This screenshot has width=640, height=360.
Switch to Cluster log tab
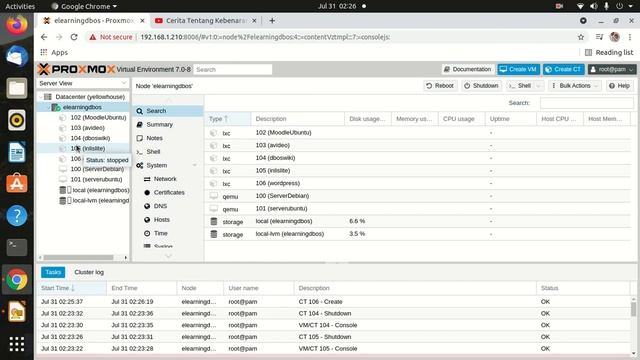point(89,272)
